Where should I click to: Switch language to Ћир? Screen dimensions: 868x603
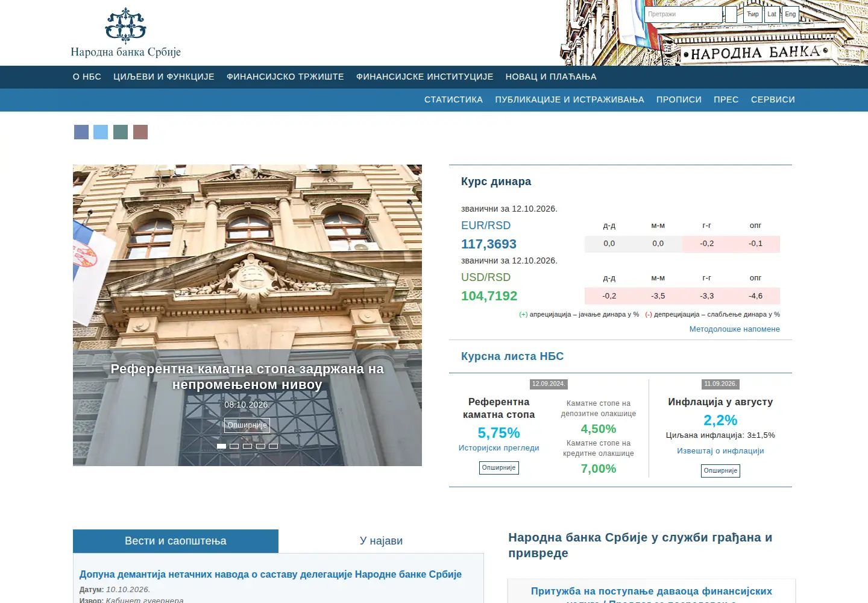tap(753, 14)
